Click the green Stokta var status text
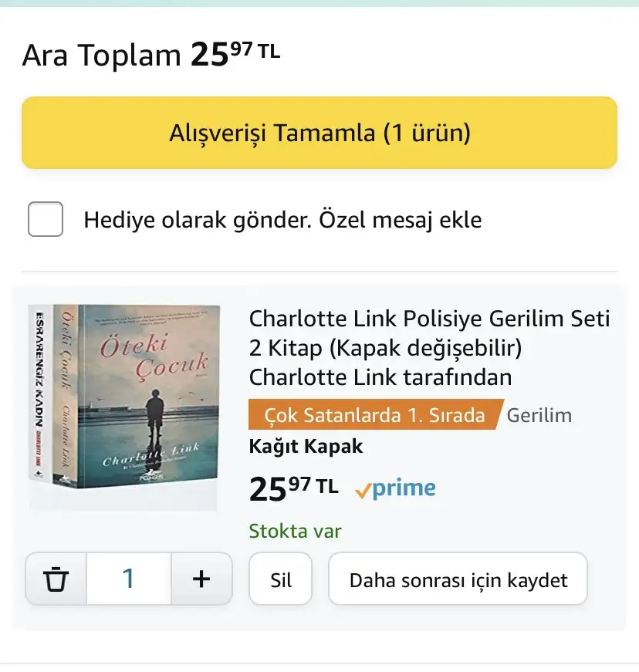This screenshot has width=639, height=672. pos(296,531)
